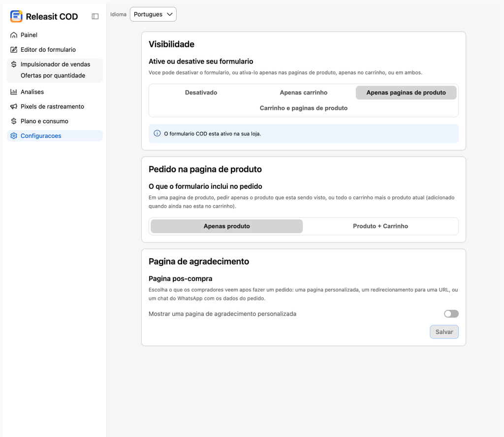Click the Idioma label
Viewport: 504px width, 437px height.
tap(118, 14)
